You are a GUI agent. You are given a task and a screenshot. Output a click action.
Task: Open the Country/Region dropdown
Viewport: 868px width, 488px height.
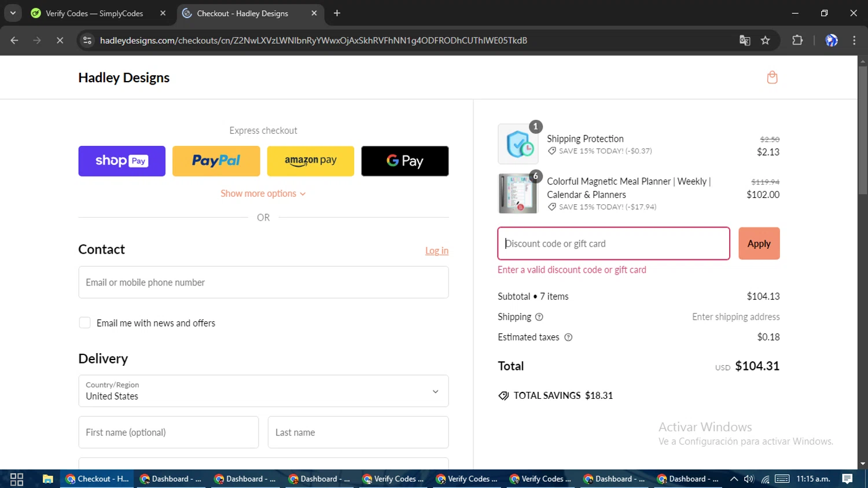click(263, 391)
